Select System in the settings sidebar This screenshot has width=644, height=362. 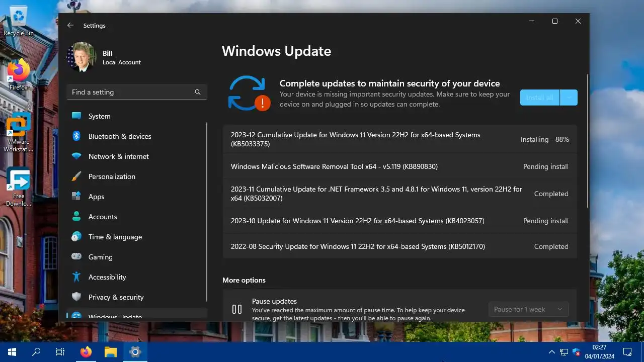click(136, 116)
